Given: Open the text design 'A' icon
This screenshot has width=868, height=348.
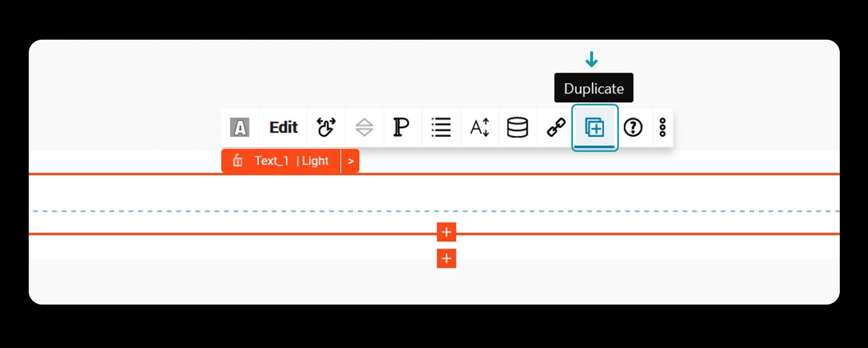Looking at the screenshot, I should [x=240, y=128].
